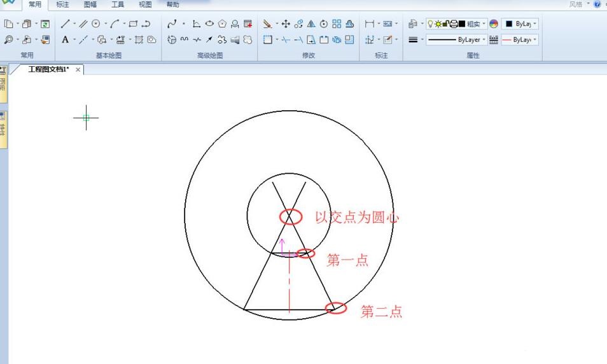Expand the Text tool dropdown arrow

[x=74, y=39]
